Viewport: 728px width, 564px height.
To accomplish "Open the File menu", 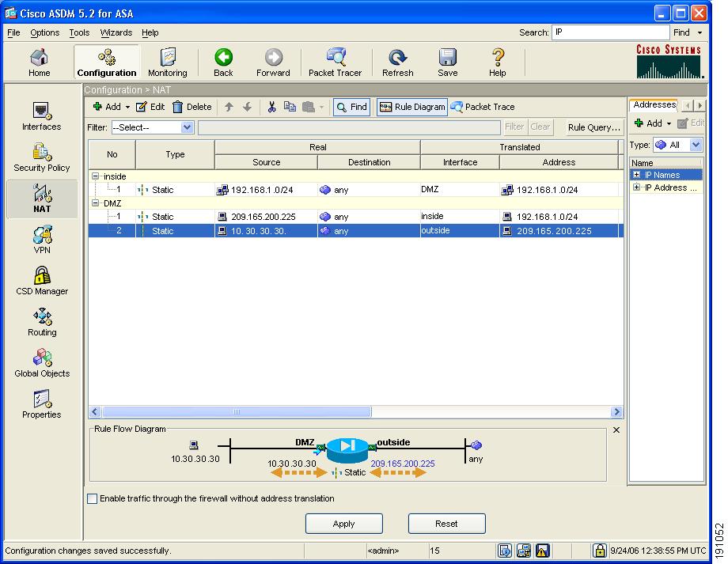I will coord(13,32).
